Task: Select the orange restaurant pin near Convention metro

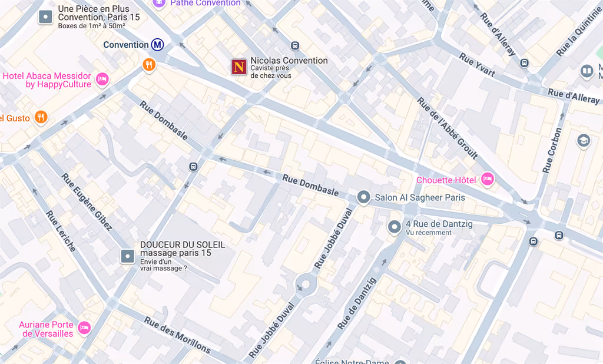Action: (149, 65)
